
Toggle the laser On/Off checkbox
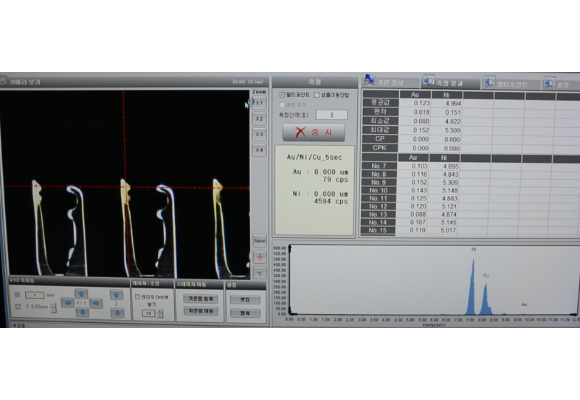point(138,297)
